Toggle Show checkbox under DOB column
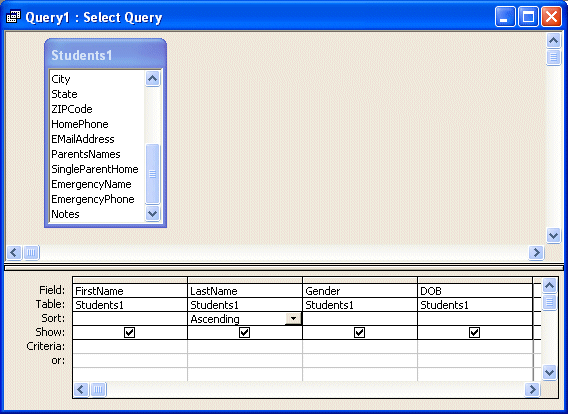The height and width of the screenshot is (414, 568). (x=474, y=332)
